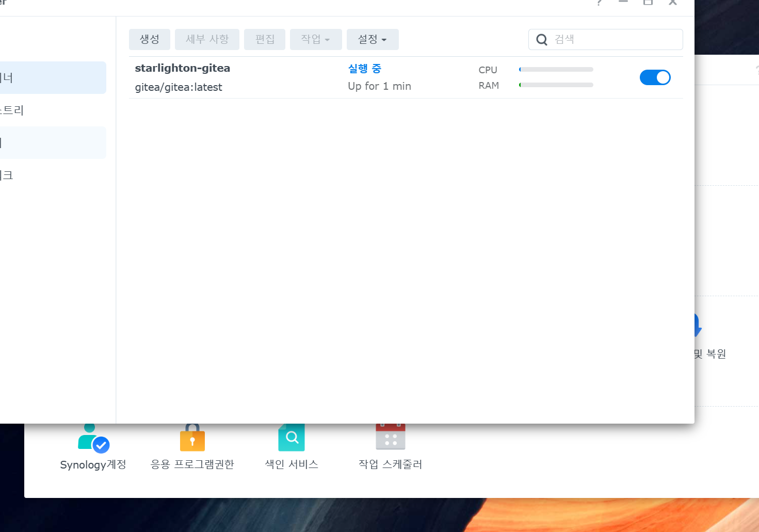Click the Up for 1 min uptime text
Screen dimensions: 759x532
click(379, 86)
